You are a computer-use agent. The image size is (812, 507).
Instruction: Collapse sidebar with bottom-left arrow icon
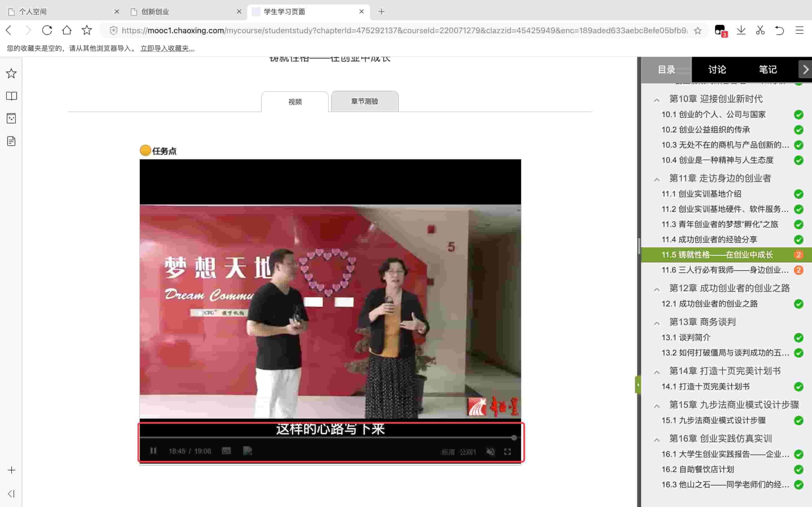(x=11, y=493)
